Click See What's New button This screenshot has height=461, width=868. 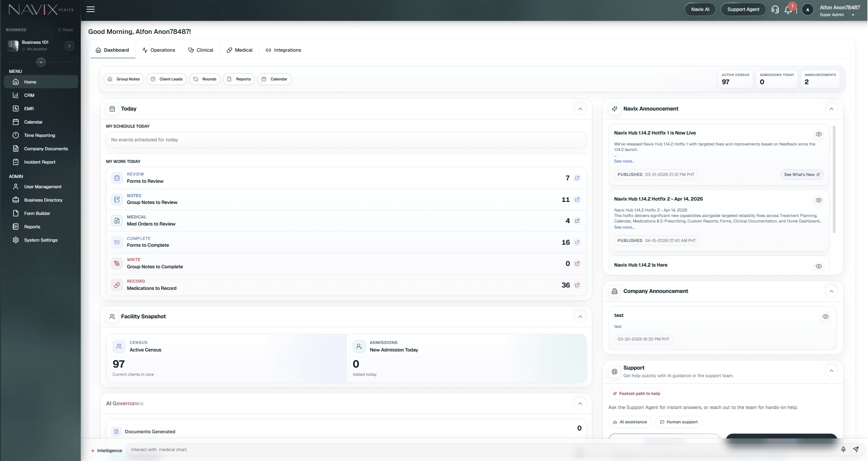tap(802, 175)
